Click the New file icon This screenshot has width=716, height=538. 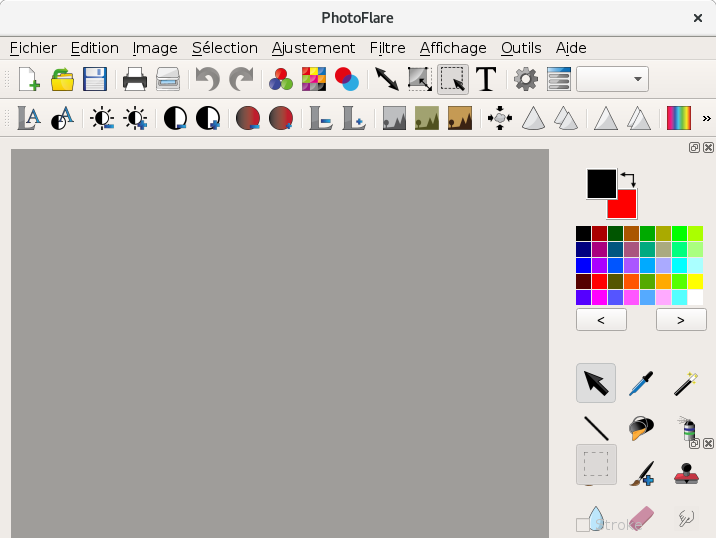point(29,79)
